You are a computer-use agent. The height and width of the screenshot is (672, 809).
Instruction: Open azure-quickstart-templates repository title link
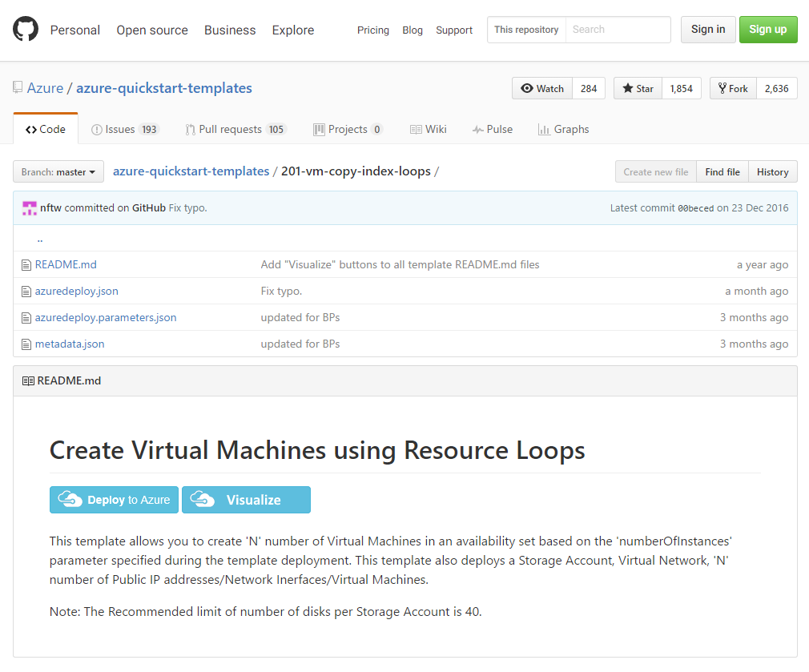point(164,88)
